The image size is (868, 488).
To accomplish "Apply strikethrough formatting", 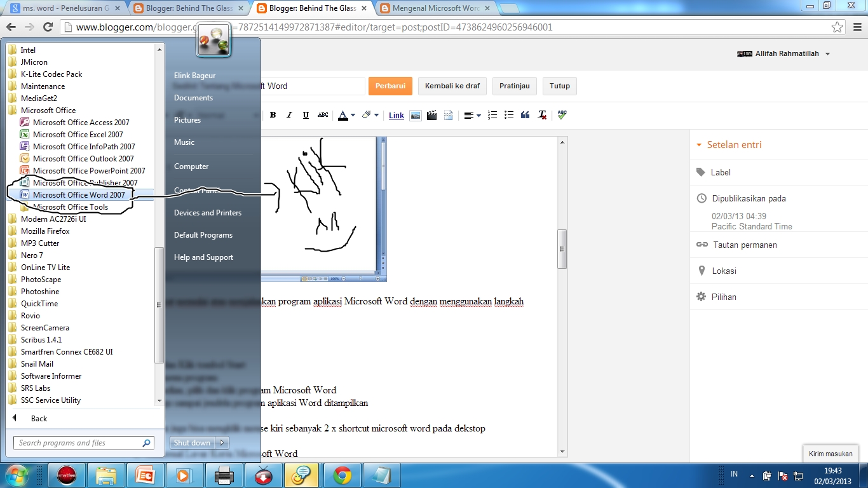I will 323,115.
